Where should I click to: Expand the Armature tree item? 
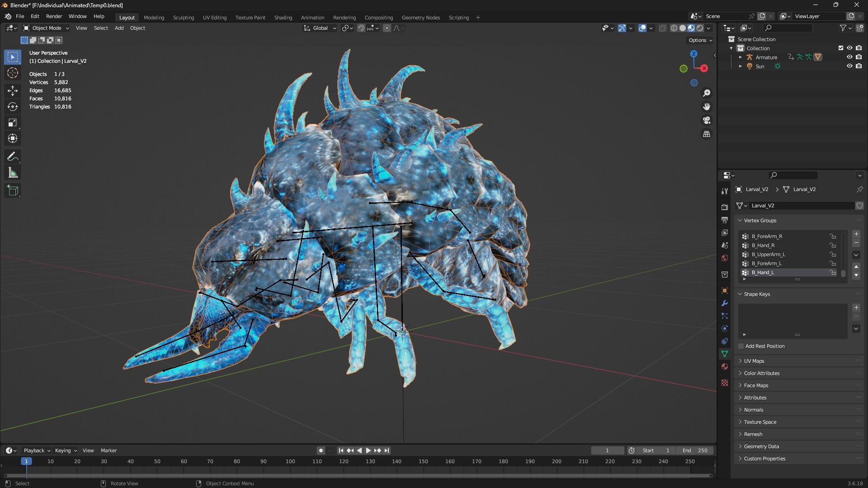[741, 57]
